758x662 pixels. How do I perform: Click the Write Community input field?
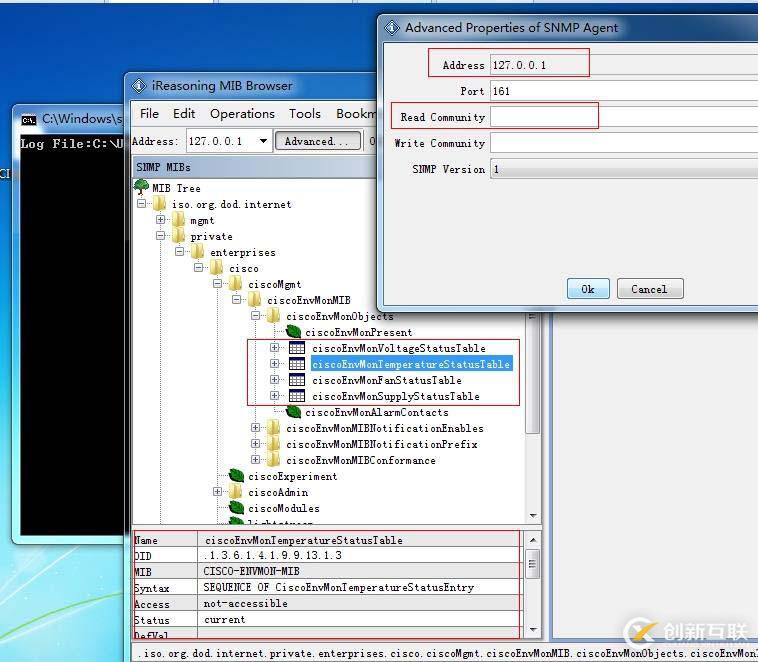pos(624,143)
